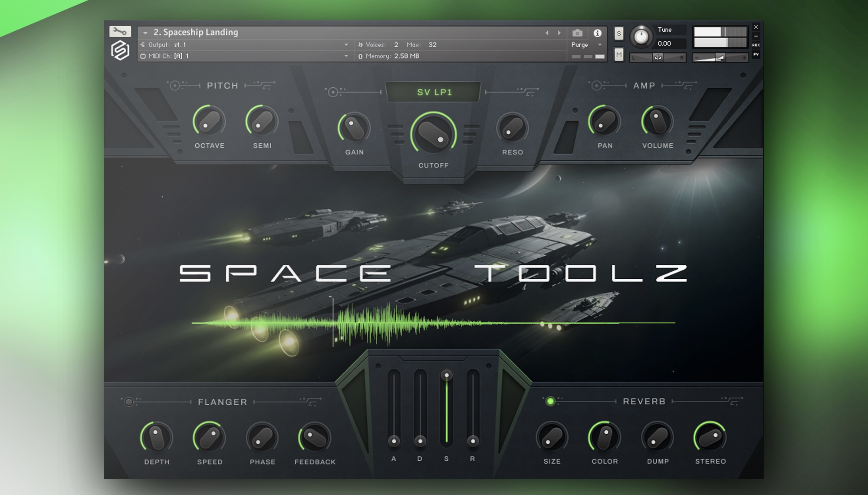This screenshot has width=868, height=495.
Task: Click the instrument volume slider handle
Action: click(720, 58)
